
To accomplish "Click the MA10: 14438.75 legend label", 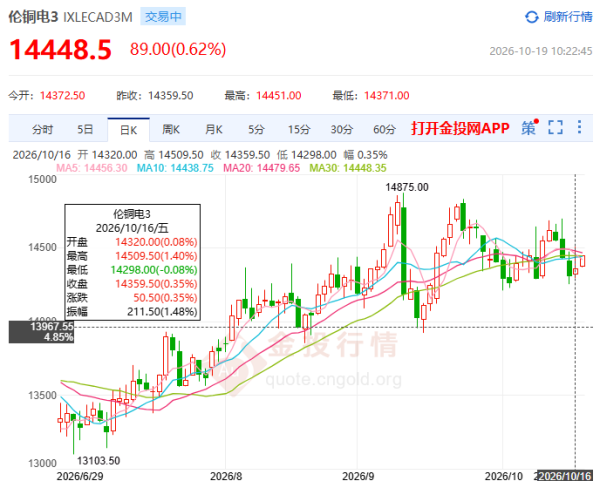I will pos(175,168).
